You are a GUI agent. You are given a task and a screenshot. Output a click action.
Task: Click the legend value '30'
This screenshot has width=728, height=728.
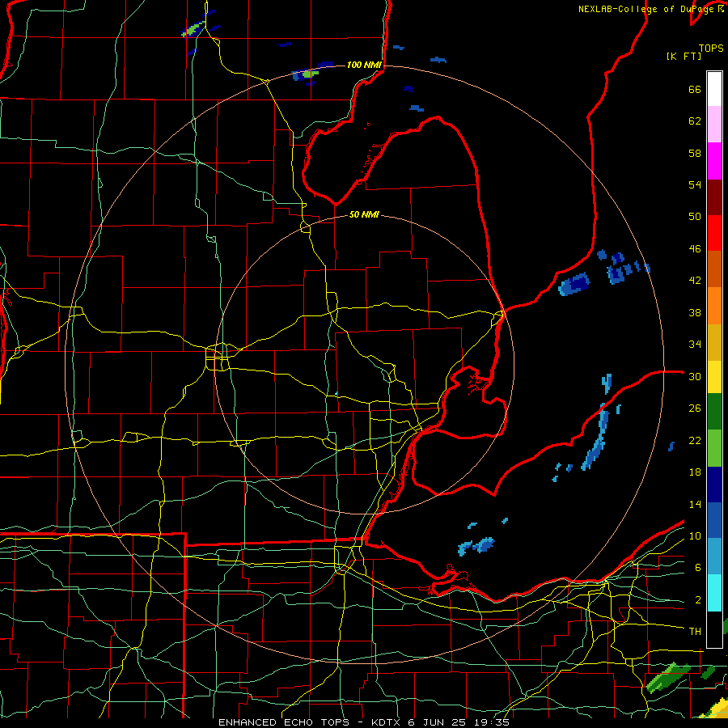click(x=695, y=376)
